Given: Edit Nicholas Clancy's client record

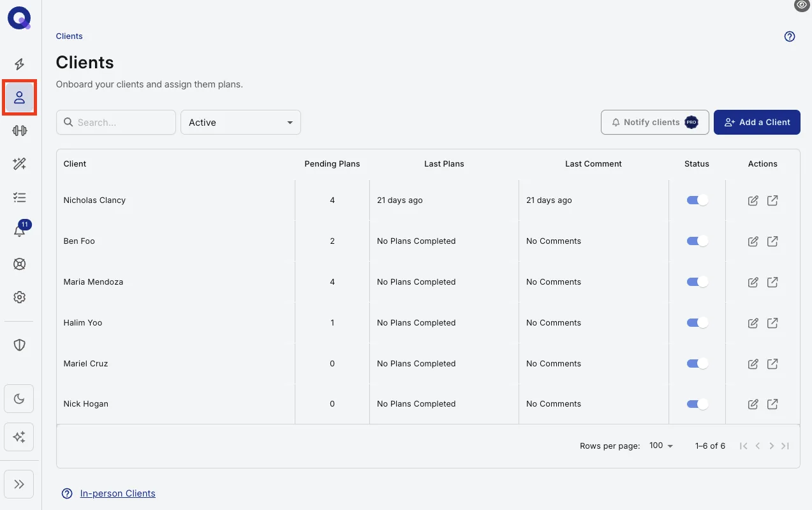Looking at the screenshot, I should (753, 200).
